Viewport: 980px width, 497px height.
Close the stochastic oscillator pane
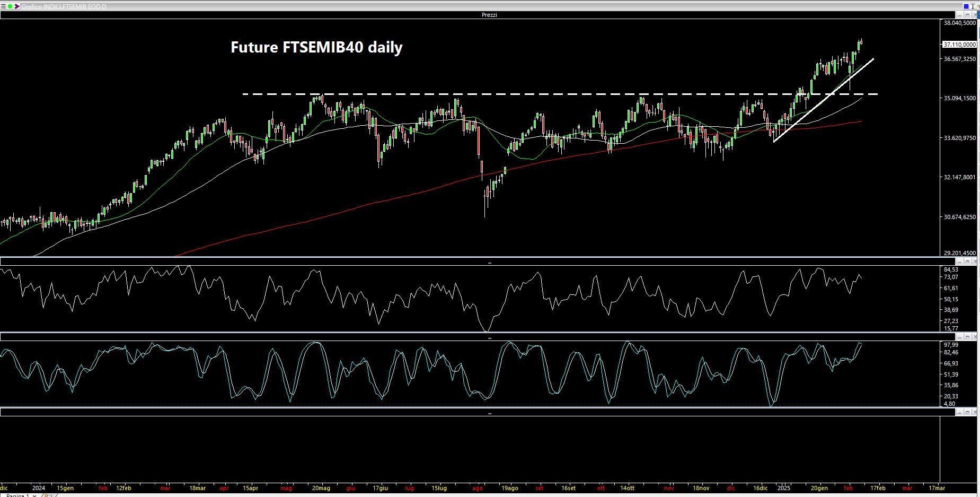pyautogui.click(x=974, y=337)
